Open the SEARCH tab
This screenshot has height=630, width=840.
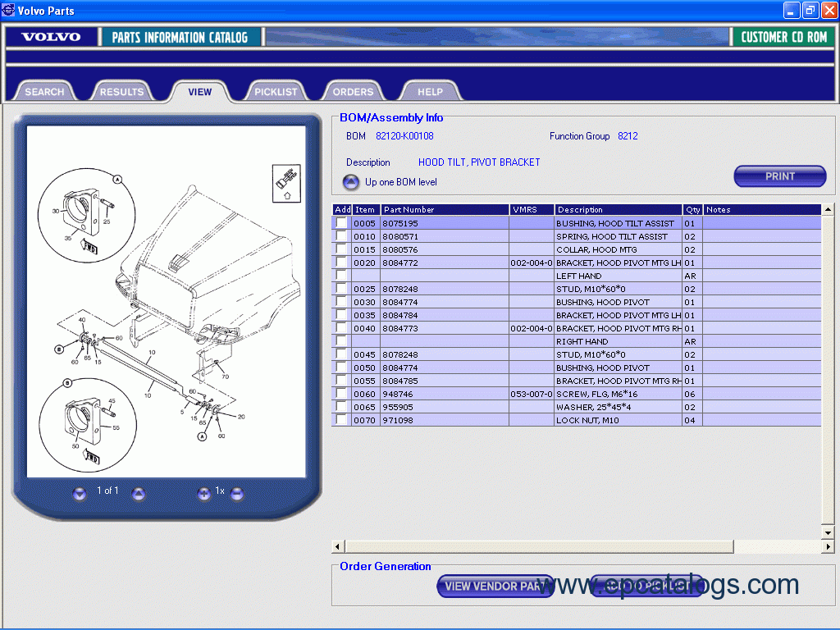click(44, 92)
